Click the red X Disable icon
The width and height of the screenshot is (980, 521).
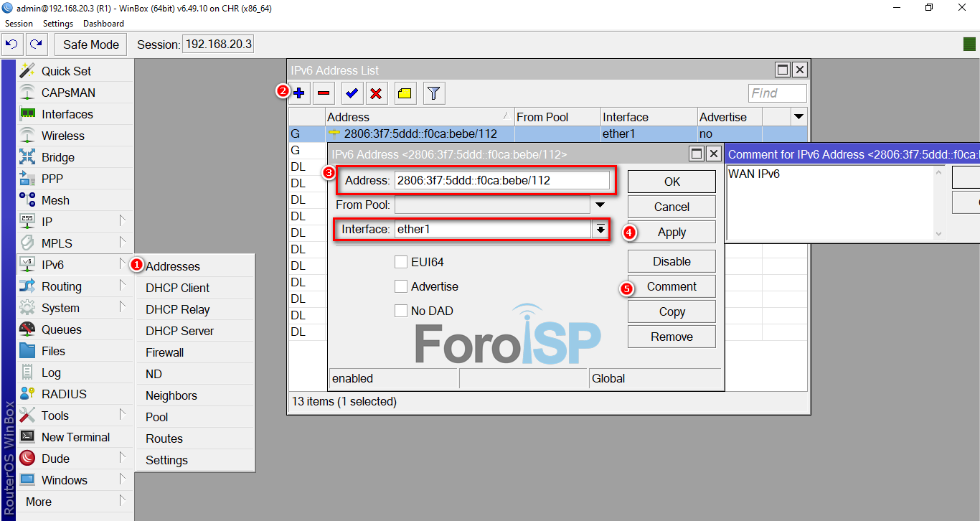376,93
